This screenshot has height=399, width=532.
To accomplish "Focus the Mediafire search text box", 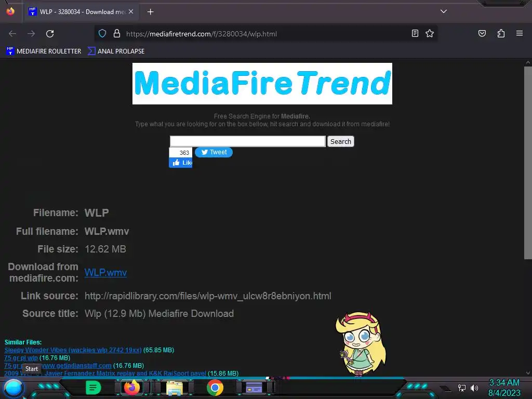I will coord(248,141).
